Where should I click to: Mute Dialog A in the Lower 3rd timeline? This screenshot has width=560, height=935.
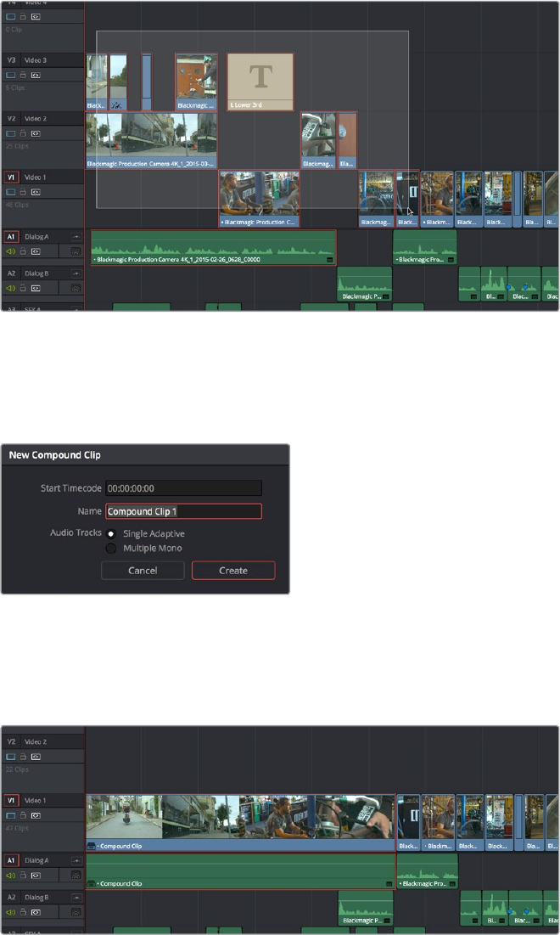(x=11, y=251)
